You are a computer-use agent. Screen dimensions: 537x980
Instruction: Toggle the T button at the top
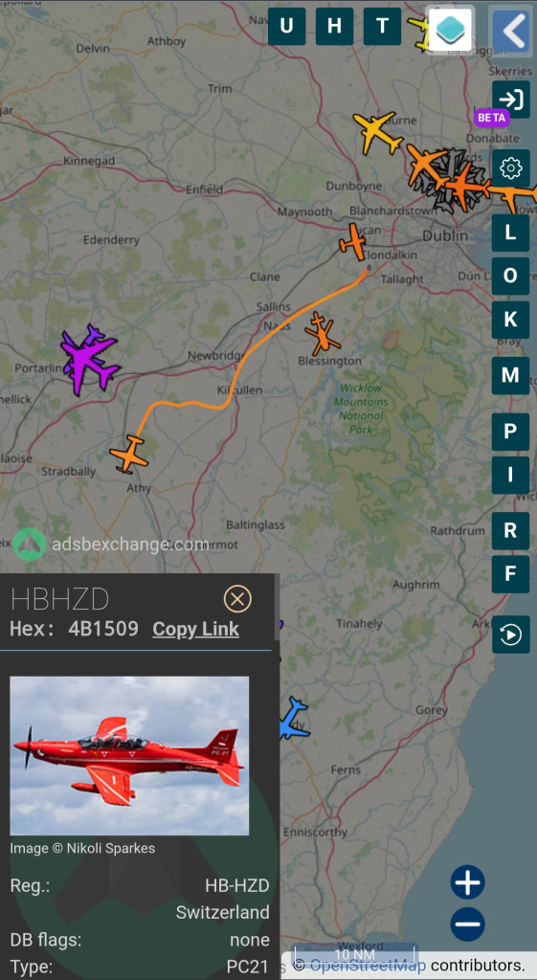coord(382,26)
